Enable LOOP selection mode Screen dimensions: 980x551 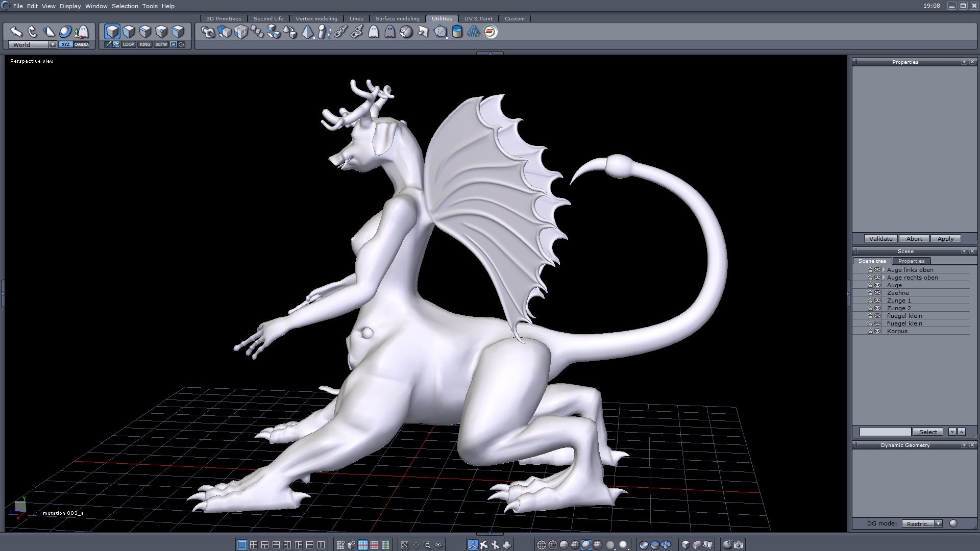[x=128, y=44]
